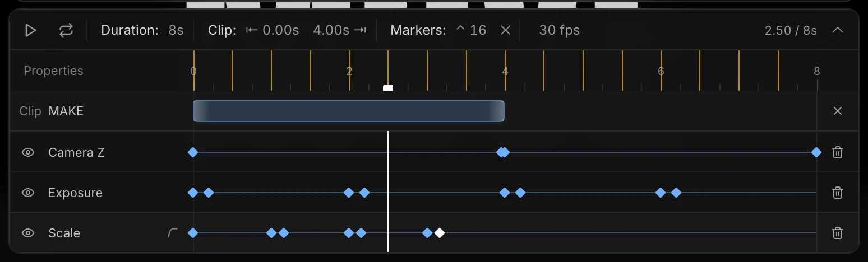
Task: Open the Scale easing curve icon
Action: click(173, 233)
